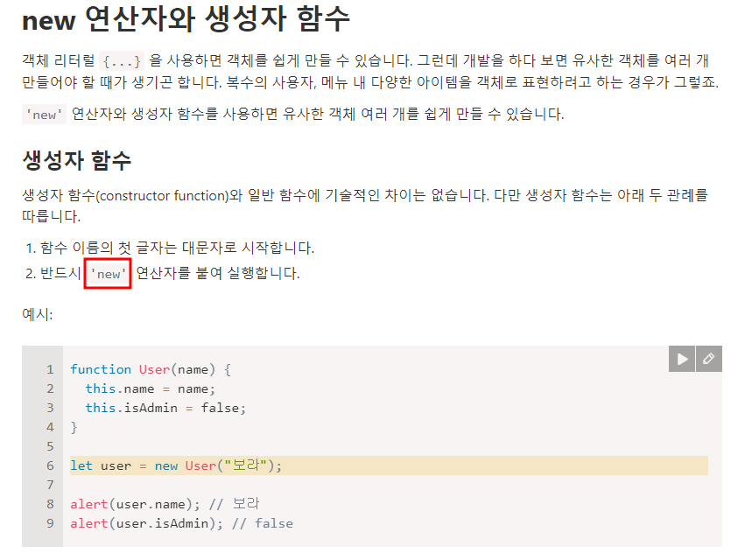Click the '예시:' label
This screenshot has width=752, height=560.
[38, 314]
